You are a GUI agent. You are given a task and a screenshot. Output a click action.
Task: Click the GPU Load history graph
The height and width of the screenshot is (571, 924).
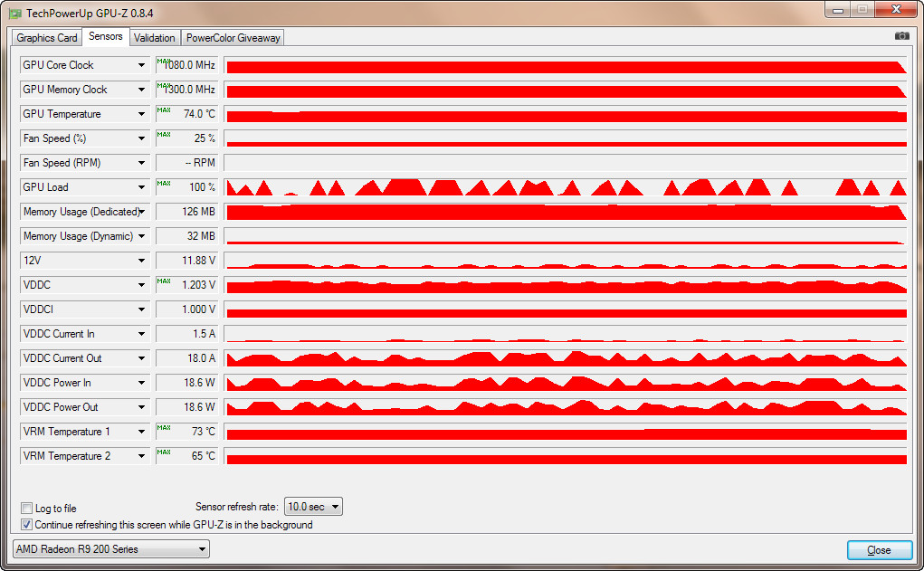[x=567, y=187]
